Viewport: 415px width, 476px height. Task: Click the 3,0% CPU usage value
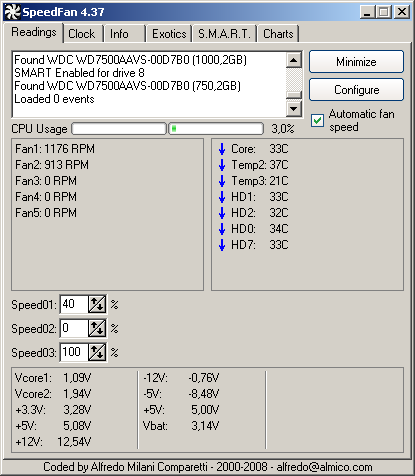coord(283,129)
